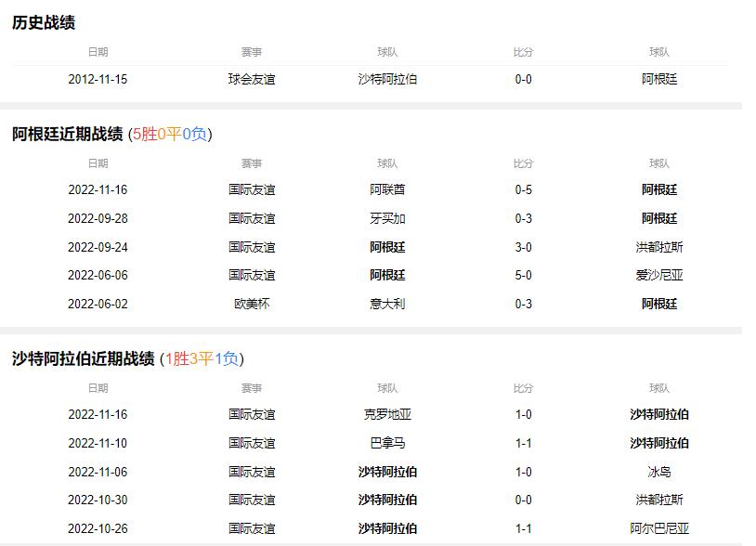Open the 冰岛 team link
This screenshot has height=546, width=756.
pos(658,472)
